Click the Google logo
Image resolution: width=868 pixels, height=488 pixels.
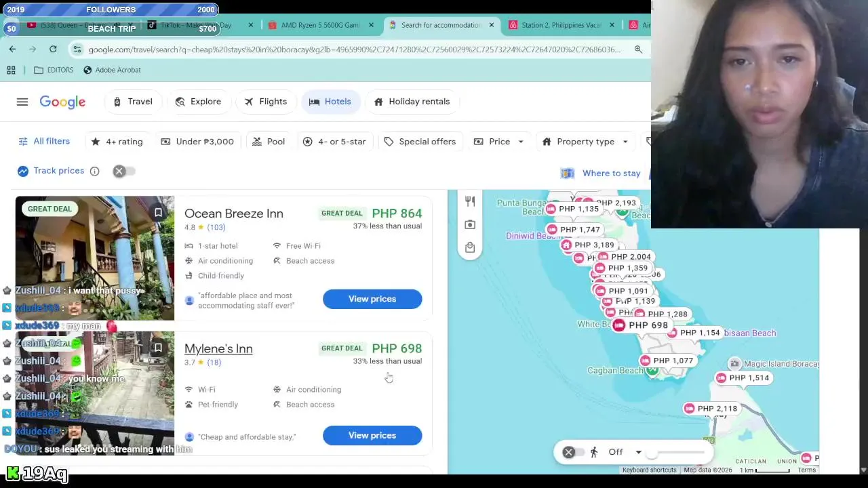62,102
